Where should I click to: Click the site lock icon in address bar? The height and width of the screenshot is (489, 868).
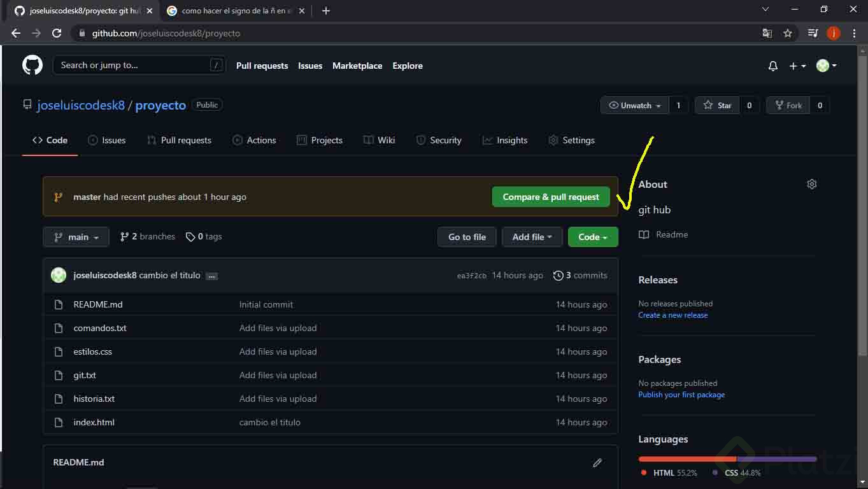82,33
